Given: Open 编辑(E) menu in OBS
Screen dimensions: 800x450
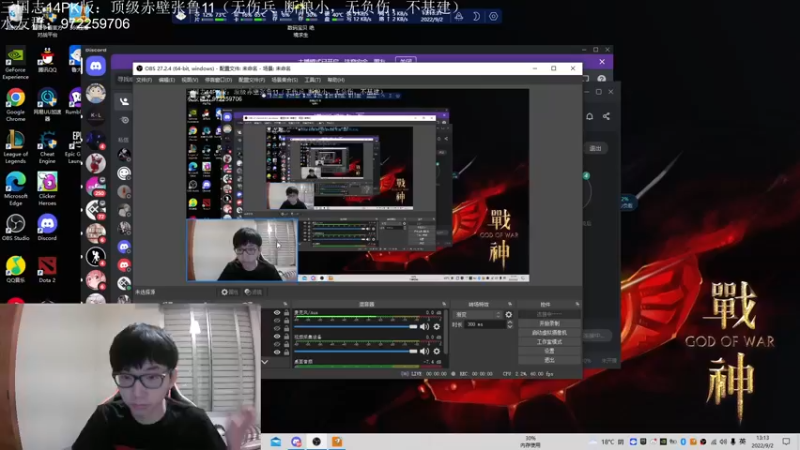Looking at the screenshot, I should click(x=166, y=80).
